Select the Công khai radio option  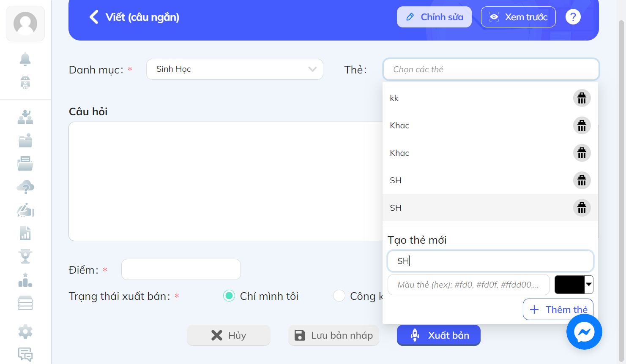coord(339,296)
